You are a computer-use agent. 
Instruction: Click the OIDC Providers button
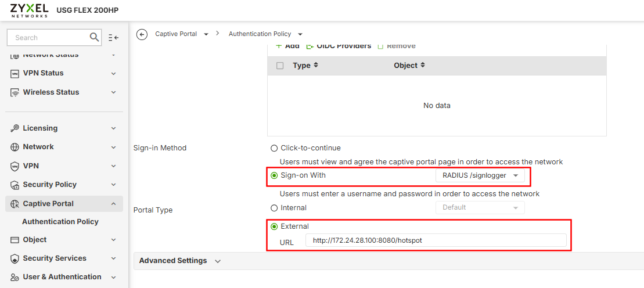click(339, 46)
